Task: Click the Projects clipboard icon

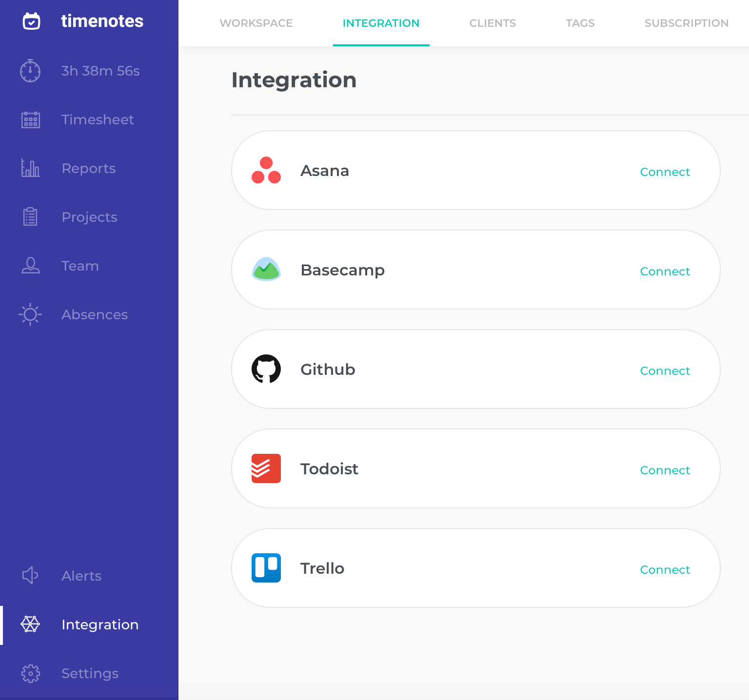Action: click(x=30, y=216)
